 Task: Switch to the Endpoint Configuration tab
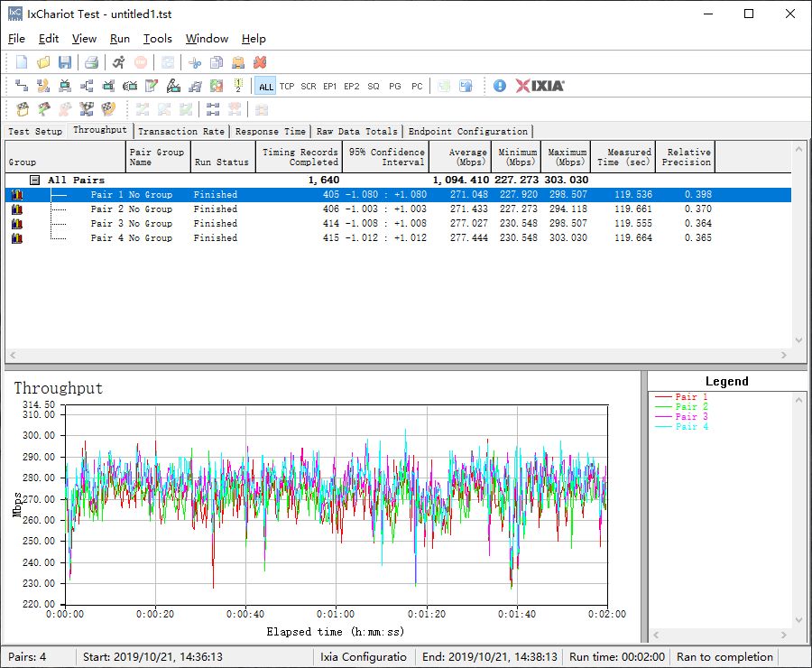[468, 132]
